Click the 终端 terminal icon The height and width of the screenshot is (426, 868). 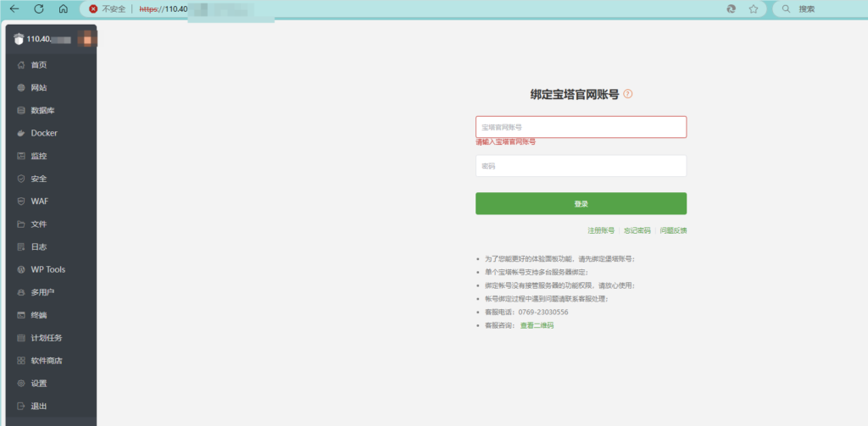click(21, 315)
